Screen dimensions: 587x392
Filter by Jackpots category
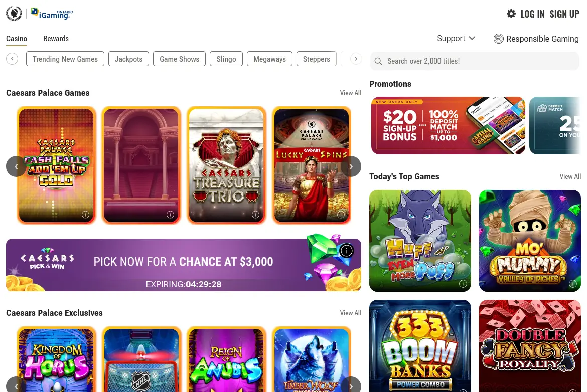click(128, 59)
